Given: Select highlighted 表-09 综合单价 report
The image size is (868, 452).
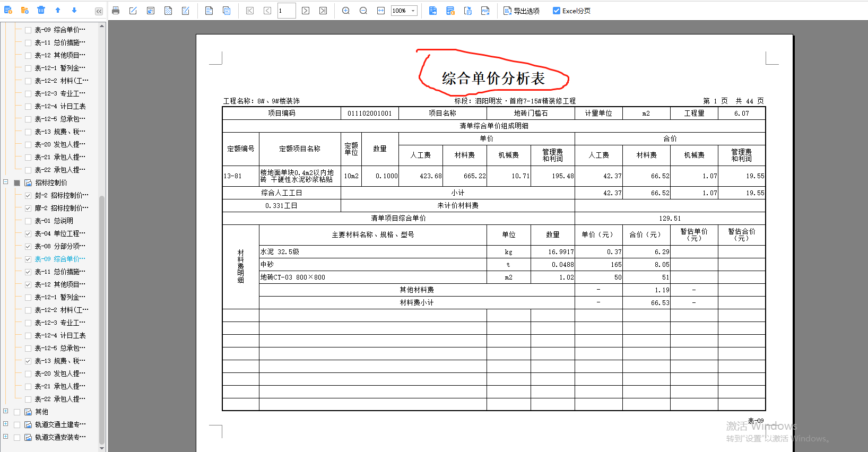Looking at the screenshot, I should pos(59,259).
